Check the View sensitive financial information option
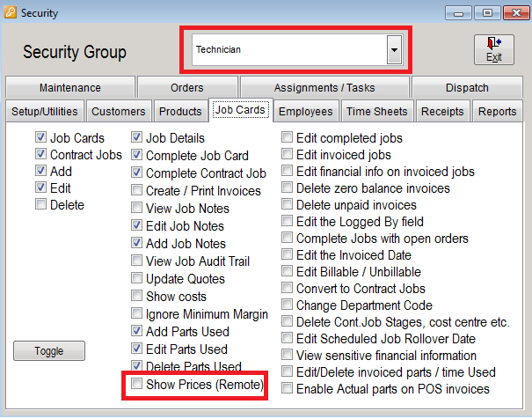The image size is (532, 419). pyautogui.click(x=287, y=355)
